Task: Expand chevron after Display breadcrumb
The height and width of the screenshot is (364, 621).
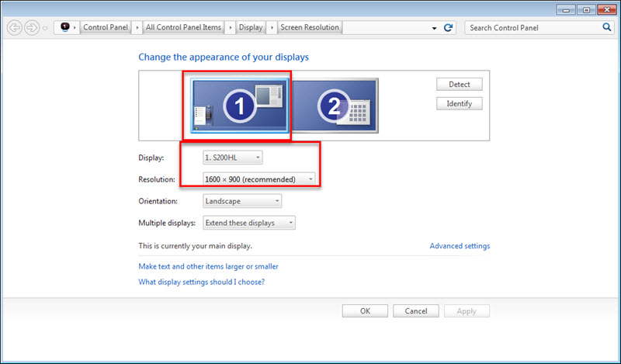Action: click(272, 27)
